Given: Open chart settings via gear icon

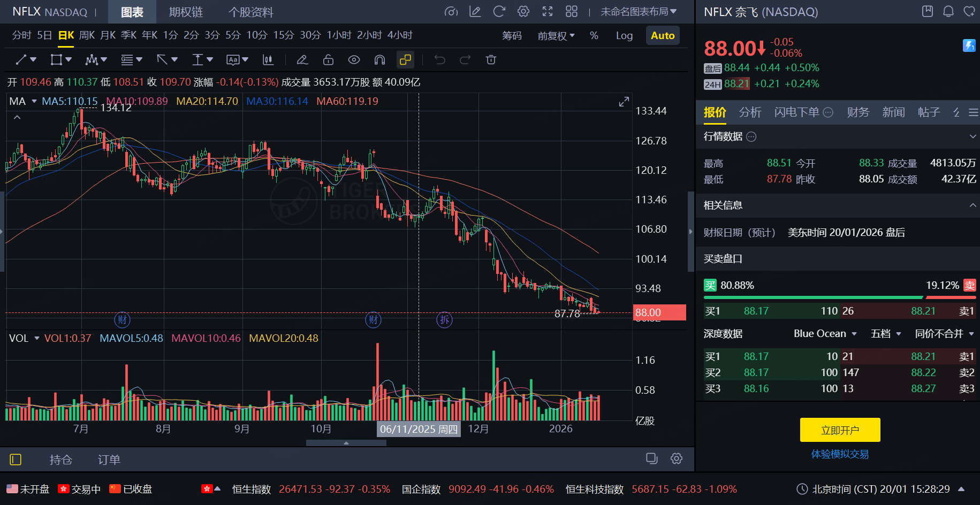Looking at the screenshot, I should [523, 12].
